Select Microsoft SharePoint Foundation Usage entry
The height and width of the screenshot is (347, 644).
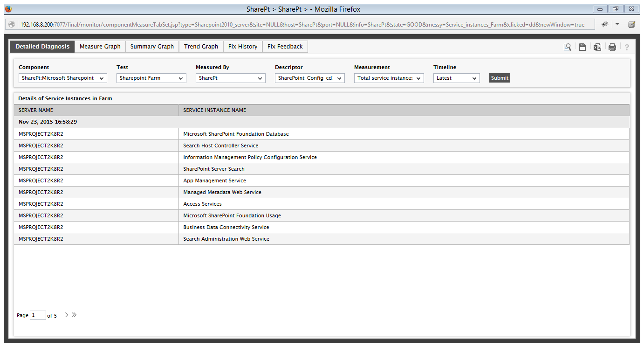coord(232,215)
